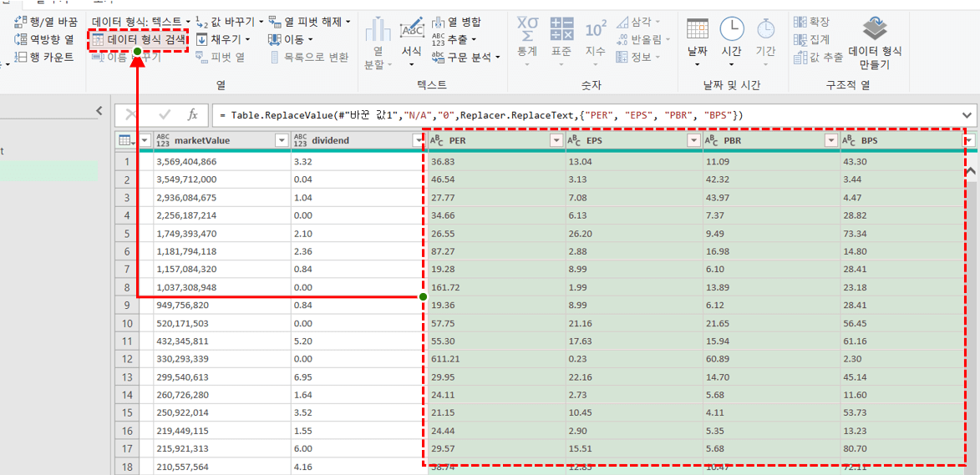Open the EPS column filter dropdown
The image size is (980, 475).
click(x=694, y=141)
